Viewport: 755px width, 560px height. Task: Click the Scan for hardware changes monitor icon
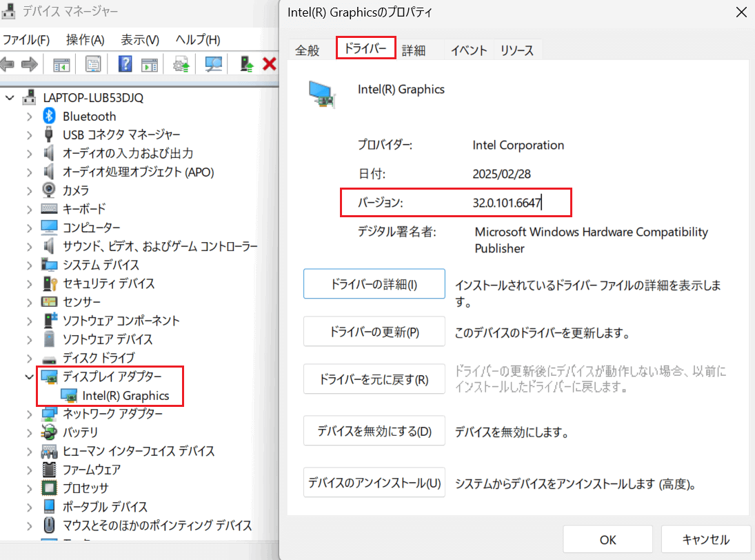[213, 64]
